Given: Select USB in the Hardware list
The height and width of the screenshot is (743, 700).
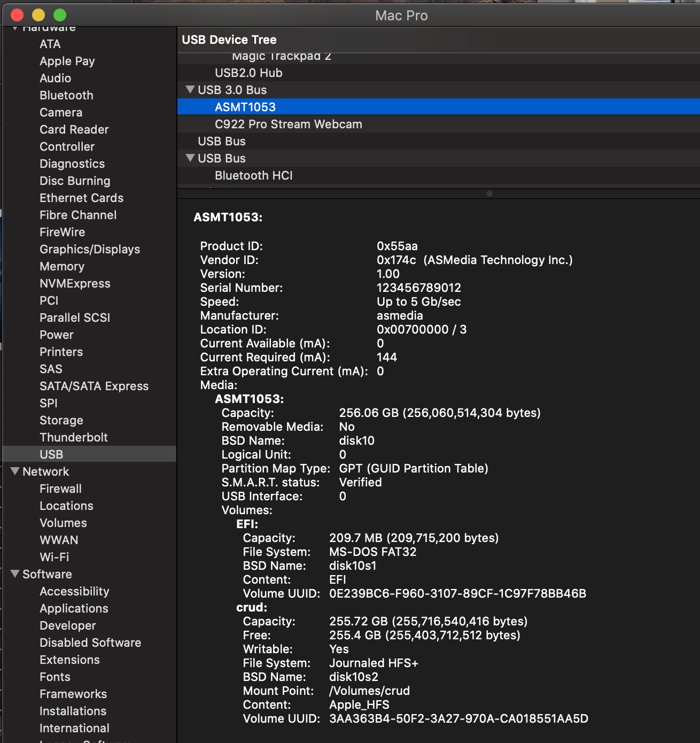Looking at the screenshot, I should tap(89, 454).
